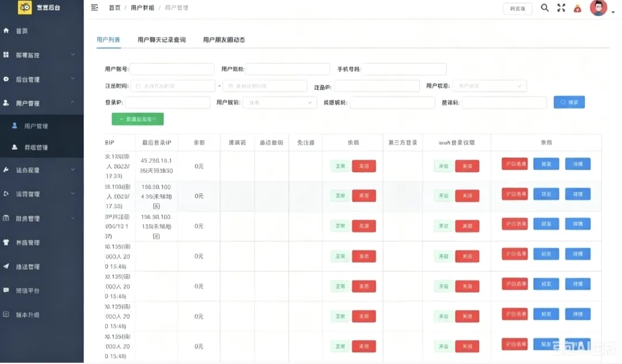The width and height of the screenshot is (622, 364).
Task: Click red disable button in 45. IP row
Action: [x=364, y=166]
